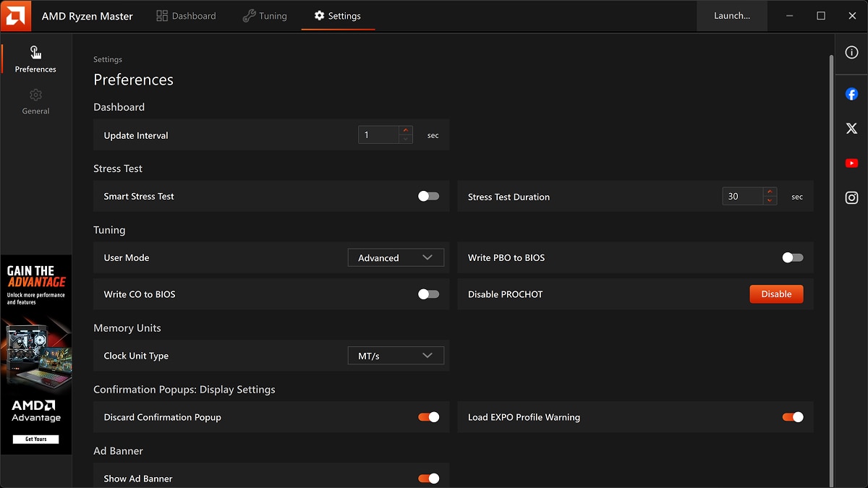Click the Confirmation Popups: Display Settings heading

[x=184, y=389]
